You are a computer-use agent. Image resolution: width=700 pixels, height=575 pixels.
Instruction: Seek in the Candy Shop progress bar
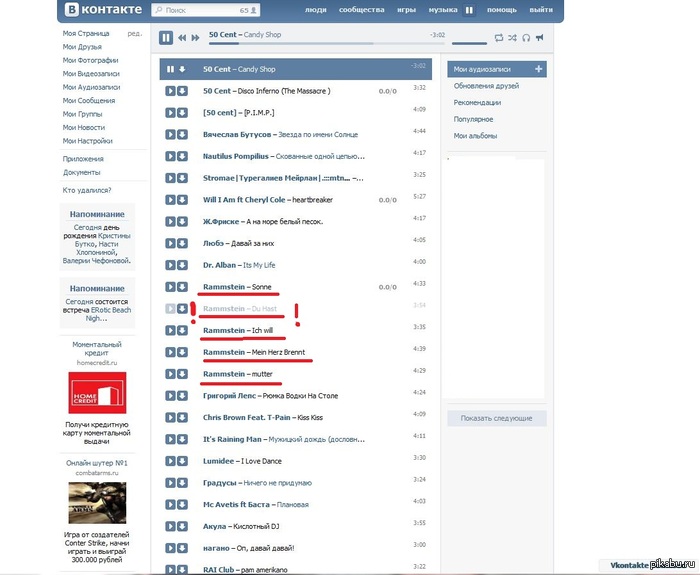click(327, 44)
